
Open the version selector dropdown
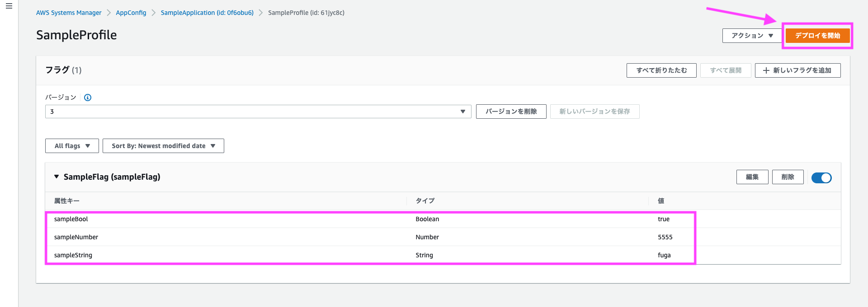click(258, 112)
